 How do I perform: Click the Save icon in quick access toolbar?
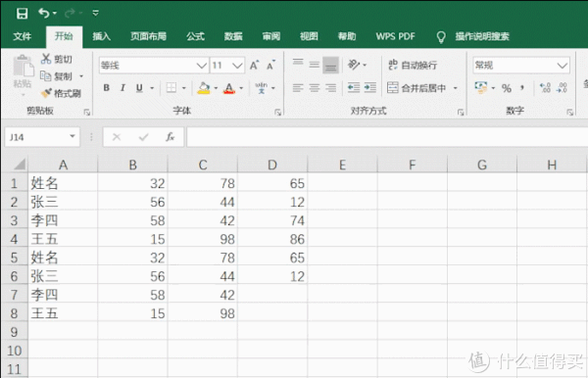(22, 14)
